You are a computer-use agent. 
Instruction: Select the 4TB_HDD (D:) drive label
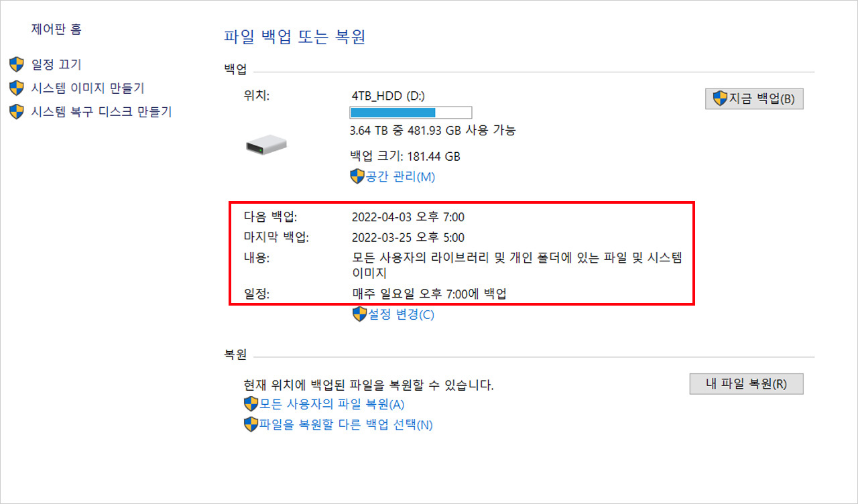(387, 96)
